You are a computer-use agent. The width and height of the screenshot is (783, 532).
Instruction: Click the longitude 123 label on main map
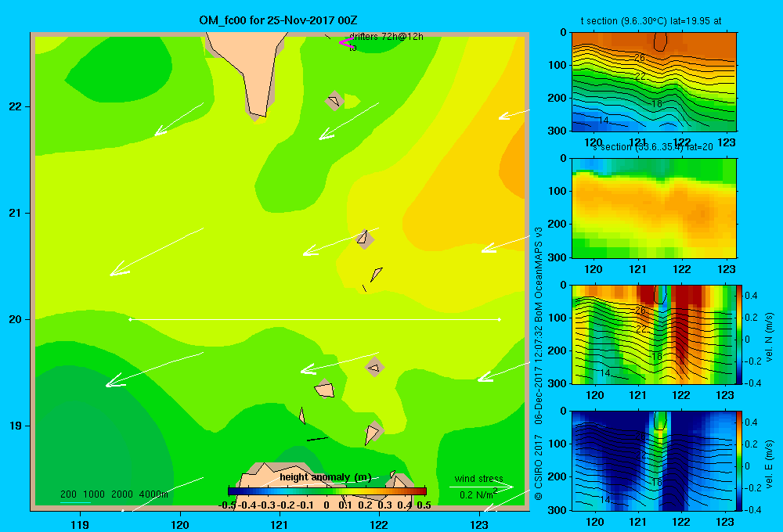pos(479,524)
